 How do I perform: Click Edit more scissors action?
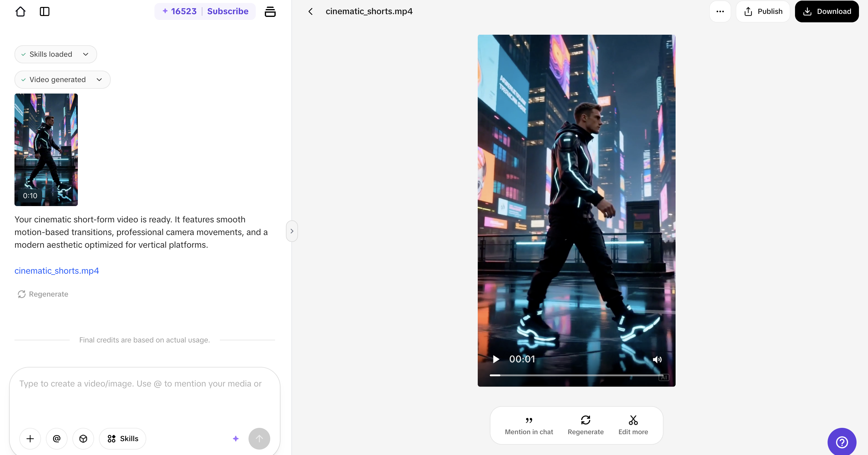click(633, 425)
